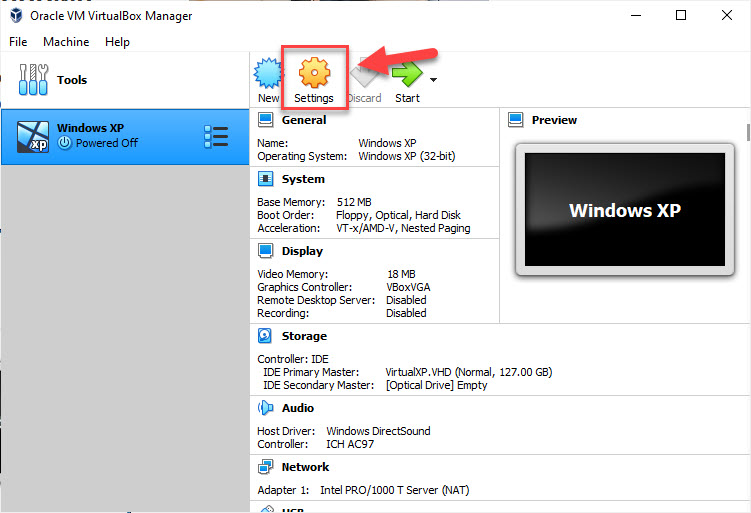Open the Help menu
The width and height of the screenshot is (751, 513).
tap(117, 42)
